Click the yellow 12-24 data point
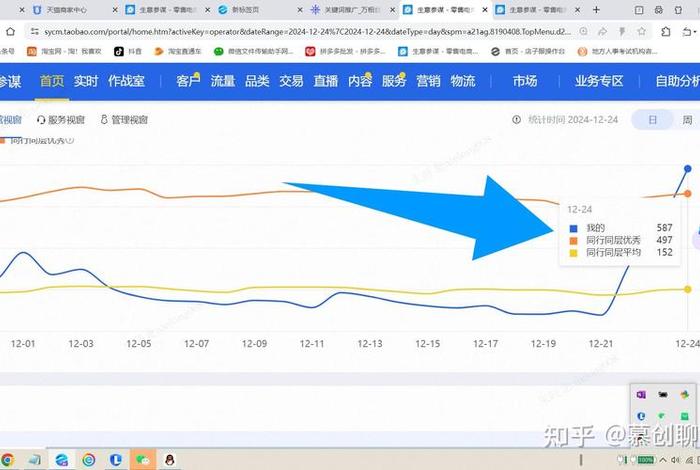The width and height of the screenshot is (700, 470). pyautogui.click(x=688, y=289)
